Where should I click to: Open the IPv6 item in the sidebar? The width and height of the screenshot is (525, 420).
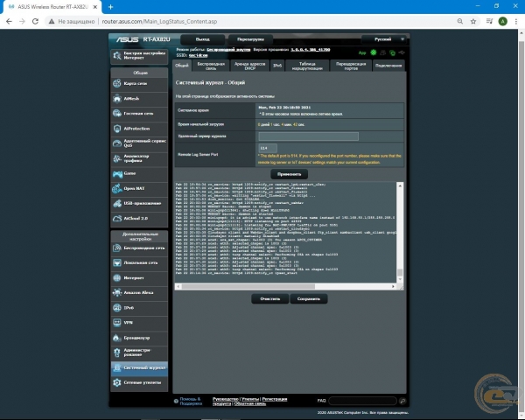pyautogui.click(x=139, y=308)
